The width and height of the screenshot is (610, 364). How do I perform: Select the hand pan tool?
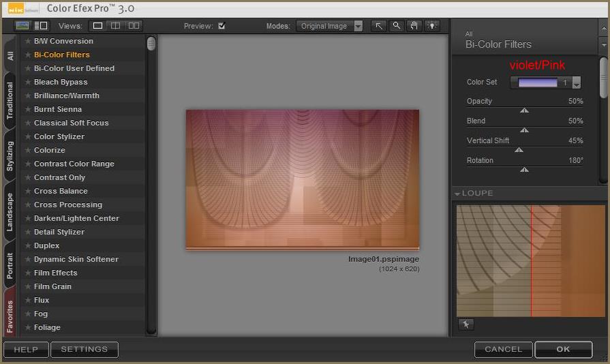pyautogui.click(x=414, y=26)
